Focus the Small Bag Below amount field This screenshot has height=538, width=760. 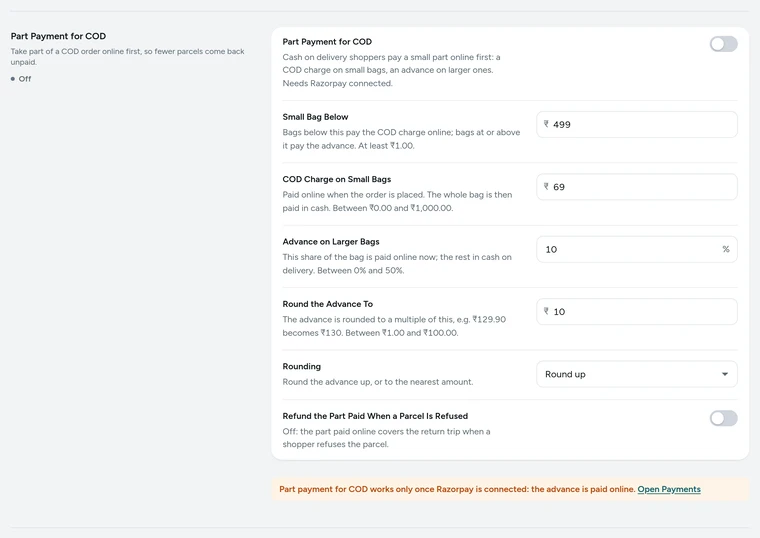[x=637, y=125]
